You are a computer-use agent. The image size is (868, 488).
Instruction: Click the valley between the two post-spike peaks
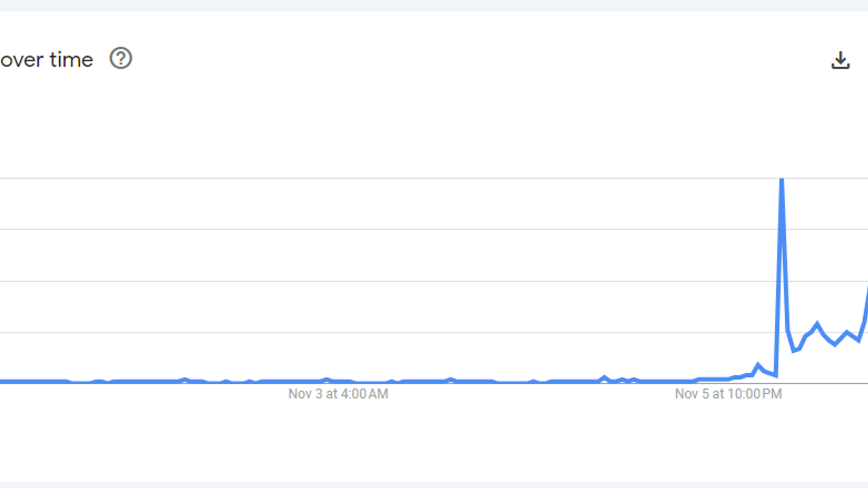835,344
